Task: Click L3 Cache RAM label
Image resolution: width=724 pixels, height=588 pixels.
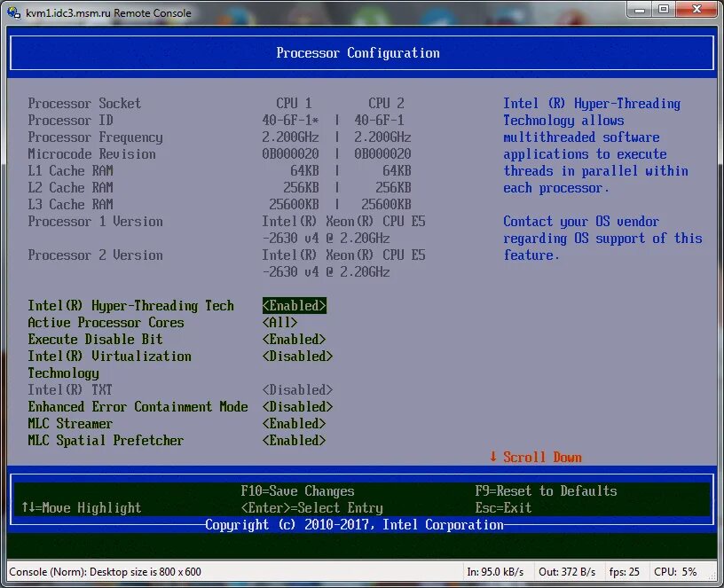Action: (70, 205)
